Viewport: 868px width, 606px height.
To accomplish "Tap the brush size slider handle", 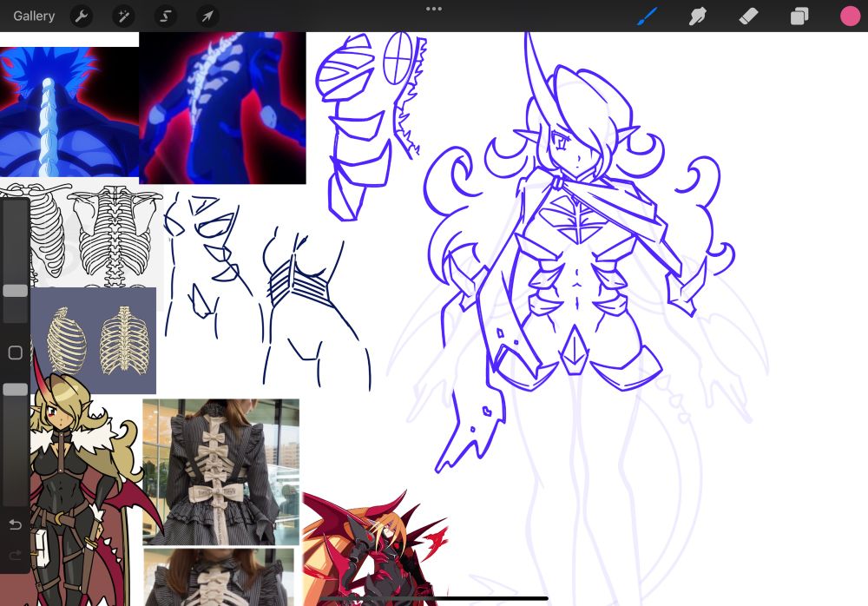I will (x=15, y=291).
